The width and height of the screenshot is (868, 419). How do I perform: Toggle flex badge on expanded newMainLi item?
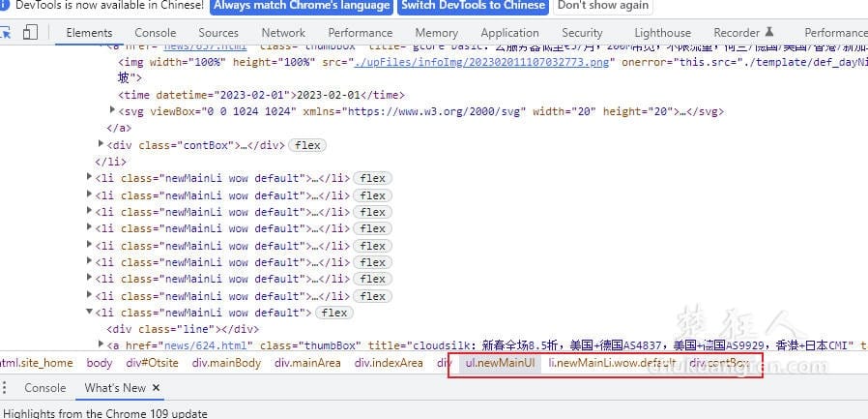[334, 313]
